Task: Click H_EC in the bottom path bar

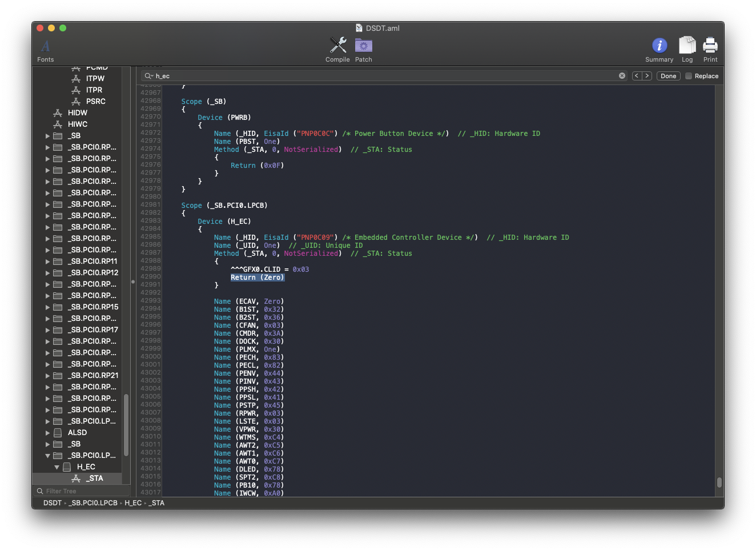Action: 133,503
